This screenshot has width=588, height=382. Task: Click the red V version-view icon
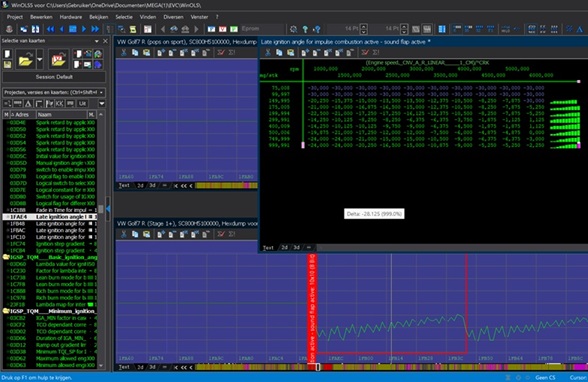(223, 29)
